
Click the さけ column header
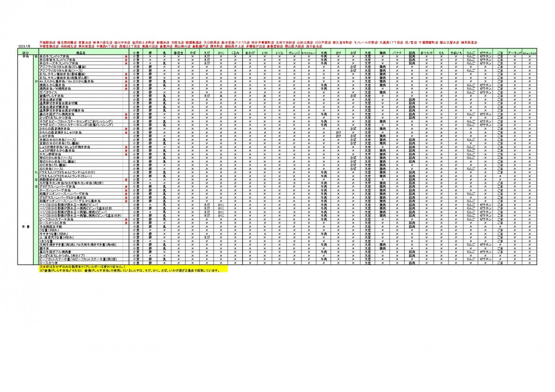(x=339, y=53)
